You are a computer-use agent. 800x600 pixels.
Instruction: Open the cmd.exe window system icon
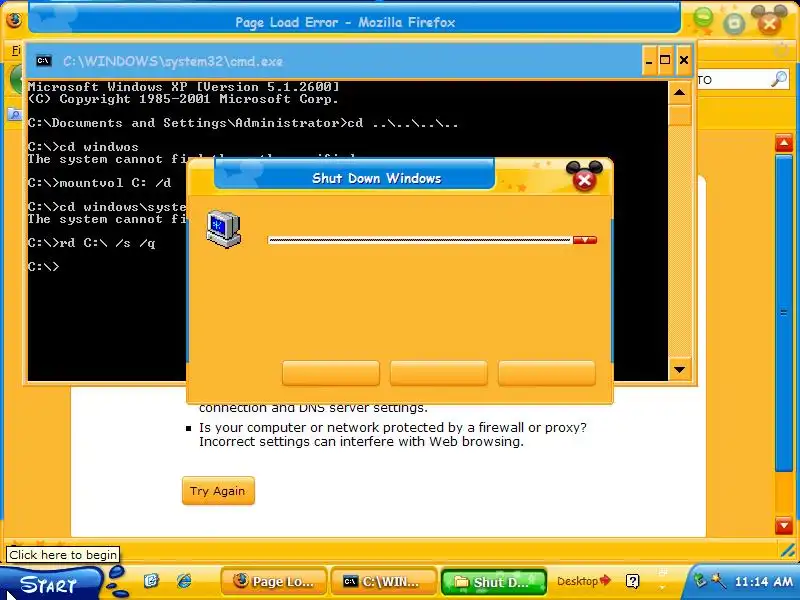44,61
